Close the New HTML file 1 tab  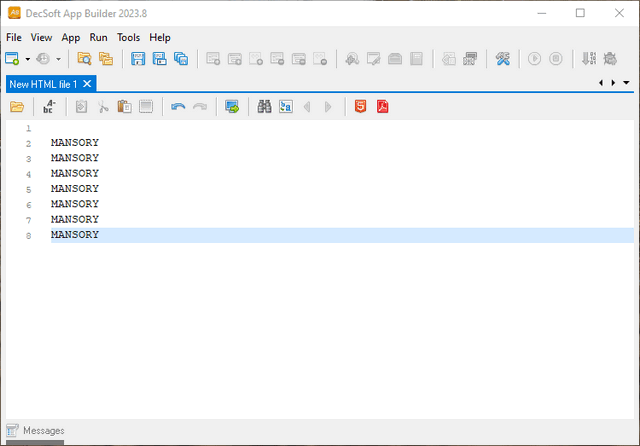(87, 84)
